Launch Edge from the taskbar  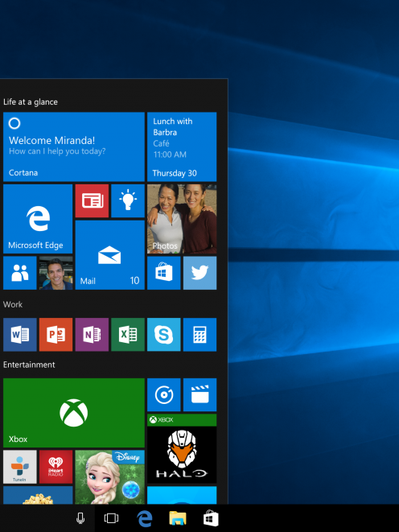[145, 519]
